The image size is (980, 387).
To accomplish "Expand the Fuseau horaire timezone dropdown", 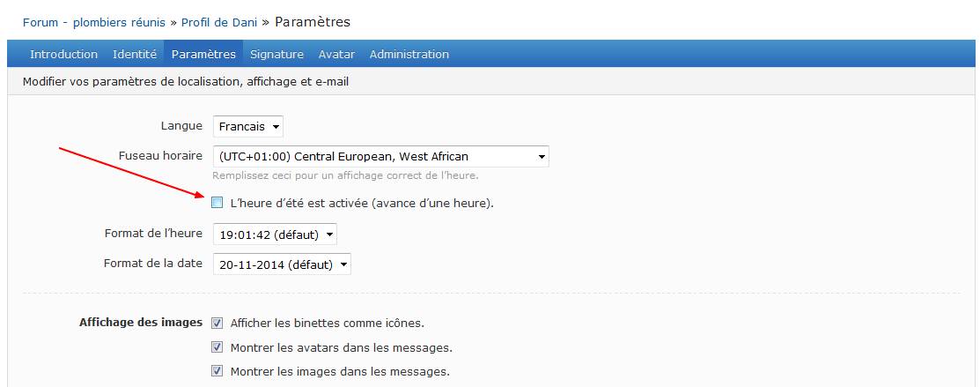I will [380, 157].
